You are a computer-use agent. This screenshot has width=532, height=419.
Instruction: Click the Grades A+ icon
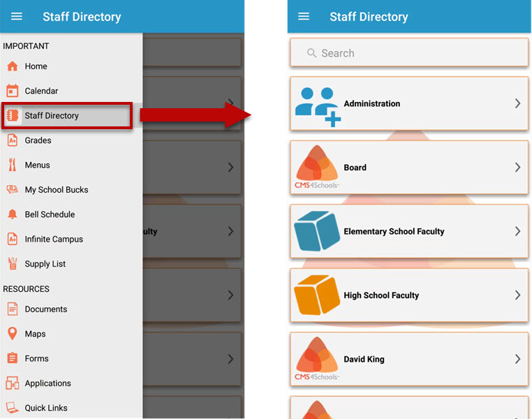pos(13,140)
